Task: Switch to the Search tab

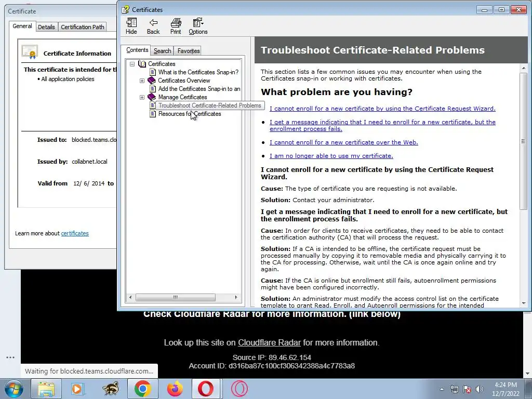Action: 162,51
